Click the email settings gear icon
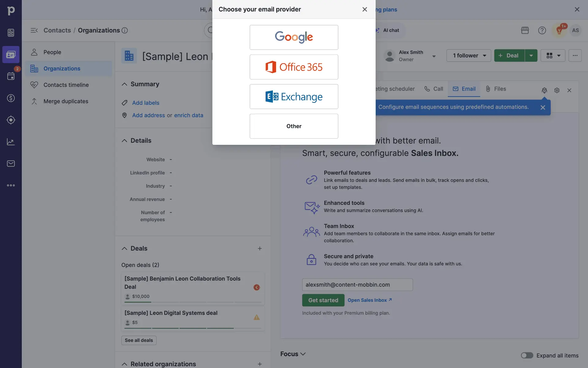The width and height of the screenshot is (588, 368). 557,90
